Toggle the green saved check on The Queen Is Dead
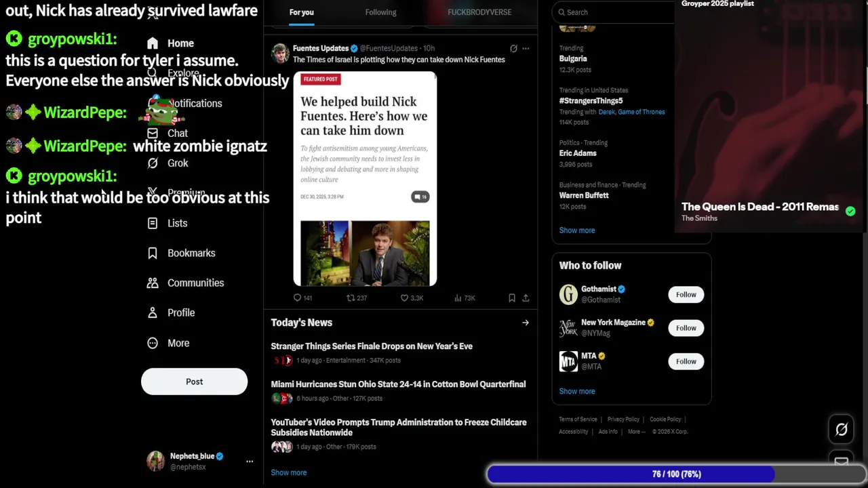Image resolution: width=868 pixels, height=488 pixels. (x=850, y=211)
